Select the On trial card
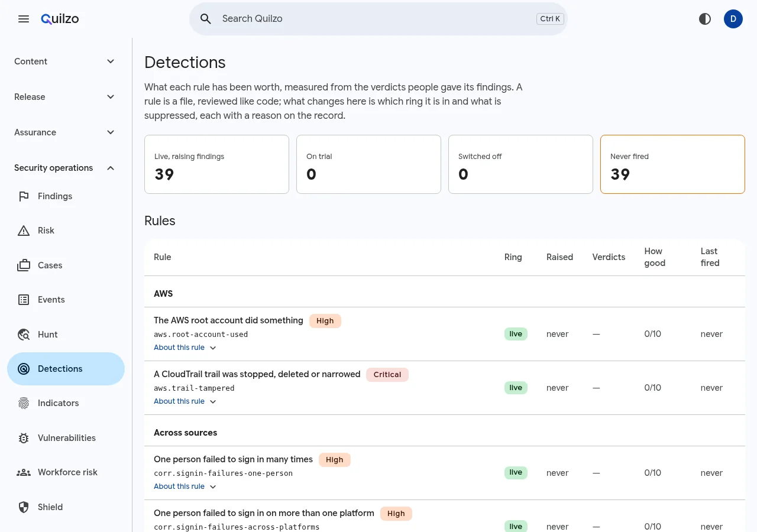Viewport: 757px width, 532px height. coord(368,164)
